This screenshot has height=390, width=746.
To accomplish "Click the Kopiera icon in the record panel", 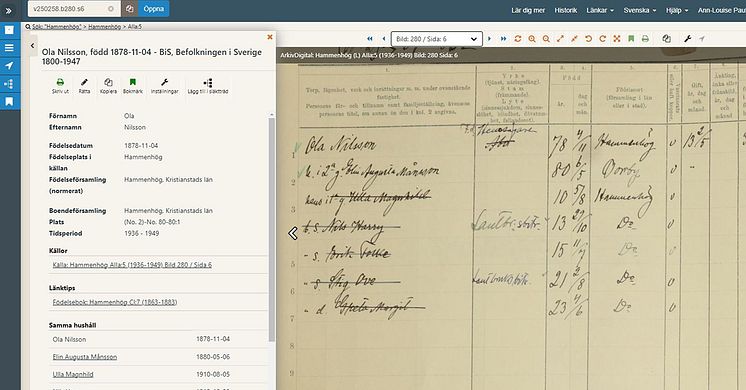I will pos(108,82).
